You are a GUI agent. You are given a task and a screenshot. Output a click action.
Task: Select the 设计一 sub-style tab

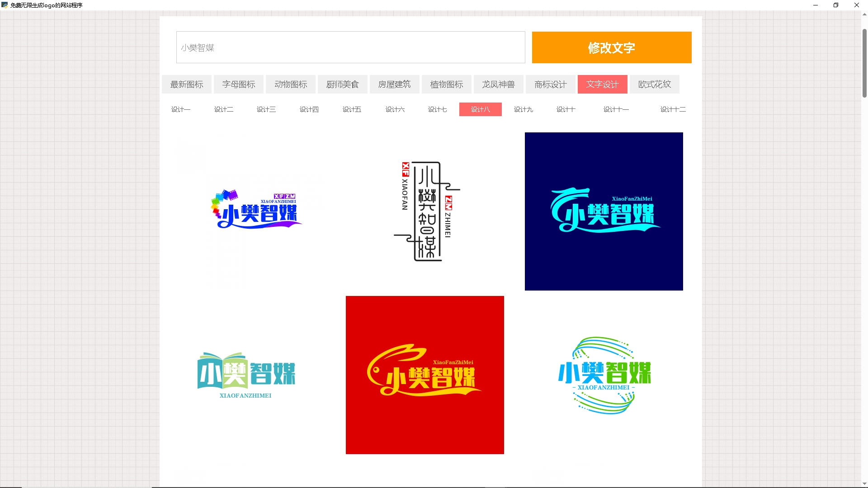[x=181, y=109]
